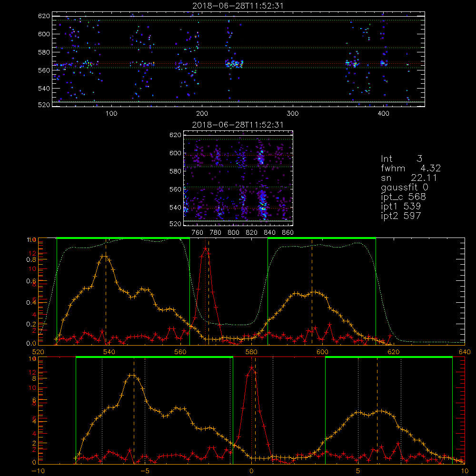This screenshot has width=476, height=476.
Task: Click the -5 x-axis label of bottom plot
Action: (145, 471)
